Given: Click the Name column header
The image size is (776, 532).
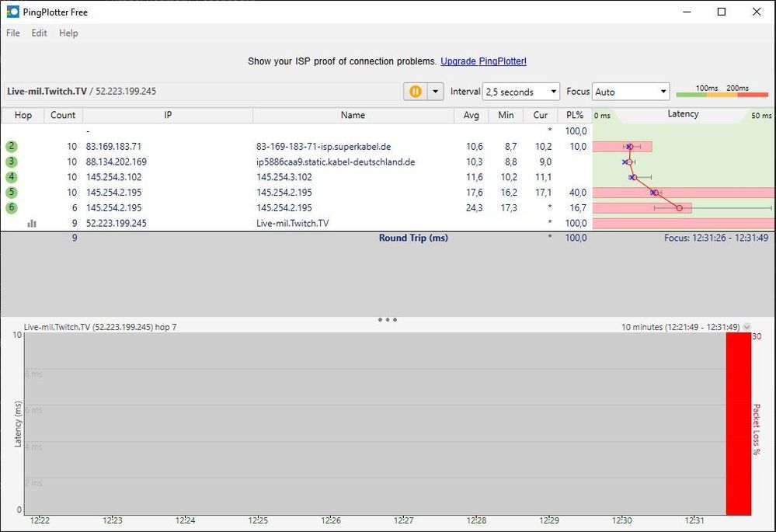Looking at the screenshot, I should [x=353, y=115].
